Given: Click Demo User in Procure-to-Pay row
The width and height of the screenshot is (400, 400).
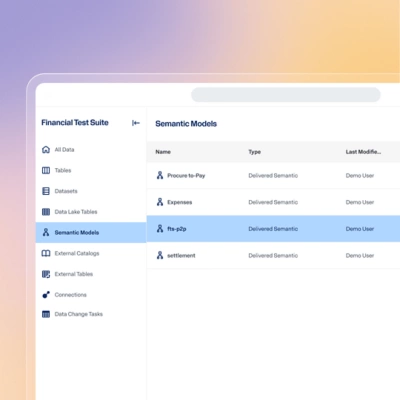Looking at the screenshot, I should [360, 175].
